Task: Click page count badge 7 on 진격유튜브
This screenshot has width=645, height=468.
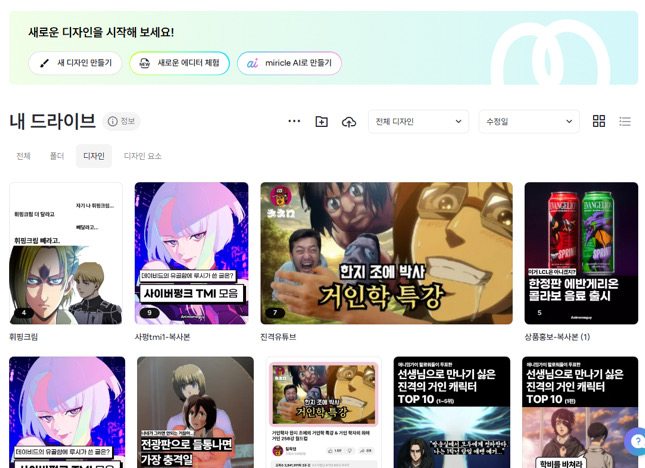Action: pos(275,313)
